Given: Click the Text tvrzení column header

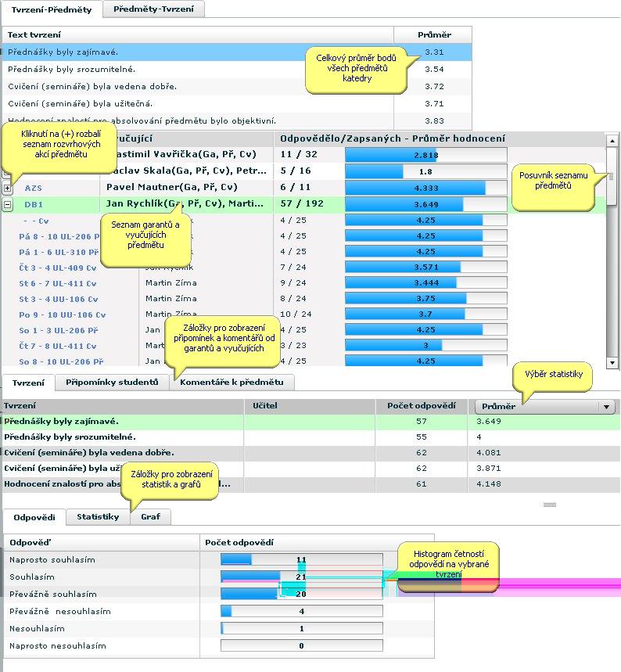Looking at the screenshot, I should click(x=198, y=34).
